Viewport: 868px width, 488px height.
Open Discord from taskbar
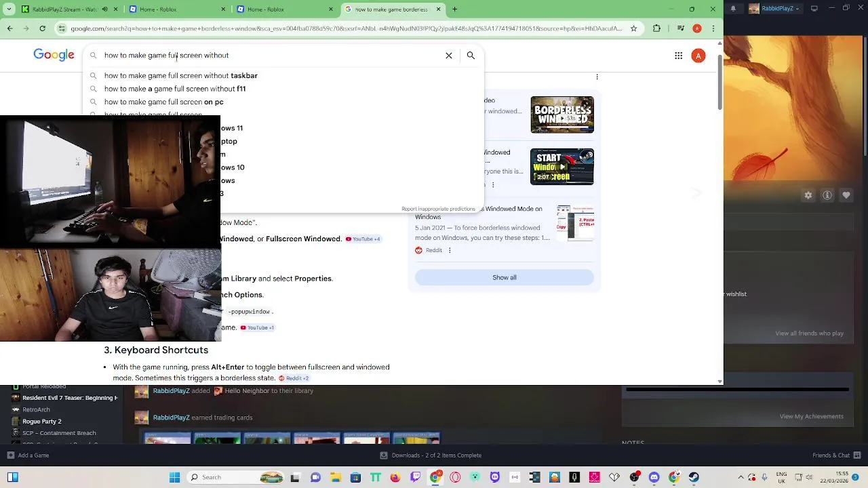tap(654, 477)
